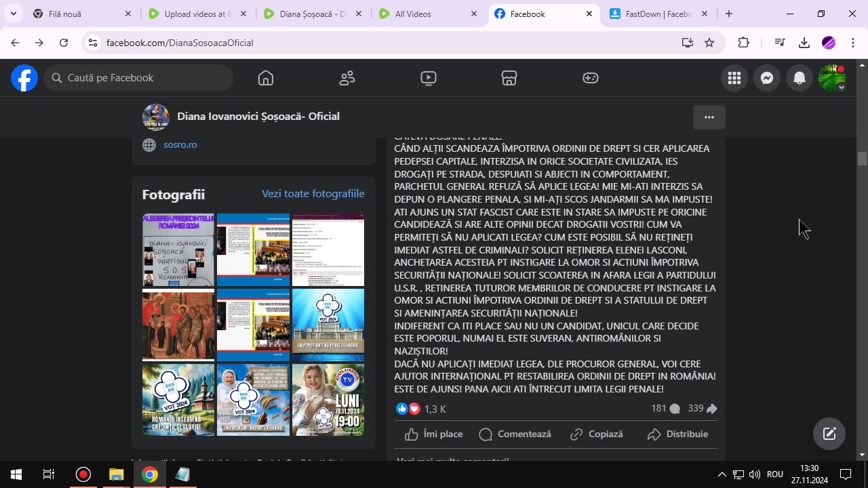Image resolution: width=868 pixels, height=488 pixels.
Task: Open the account profile avatar menu
Action: (x=832, y=78)
